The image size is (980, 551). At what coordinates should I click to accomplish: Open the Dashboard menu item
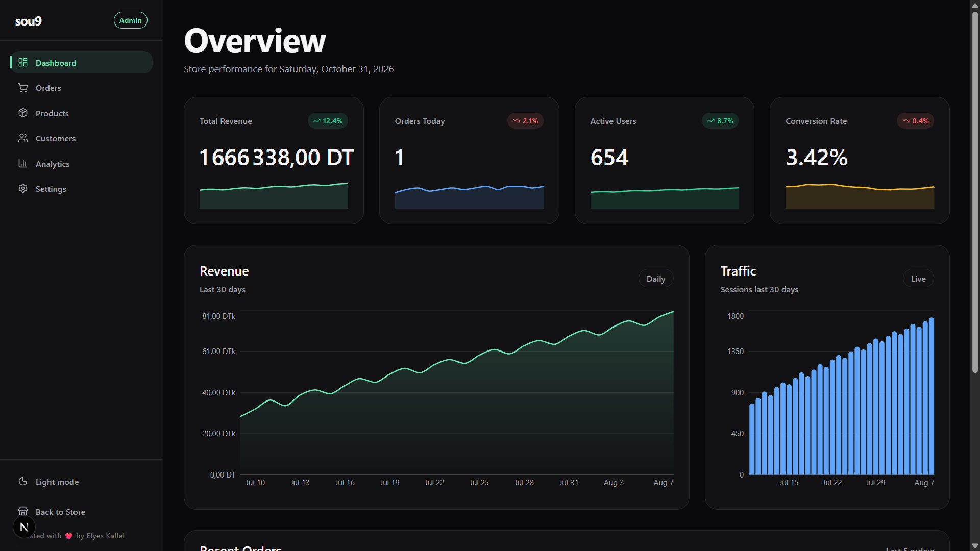[81, 62]
